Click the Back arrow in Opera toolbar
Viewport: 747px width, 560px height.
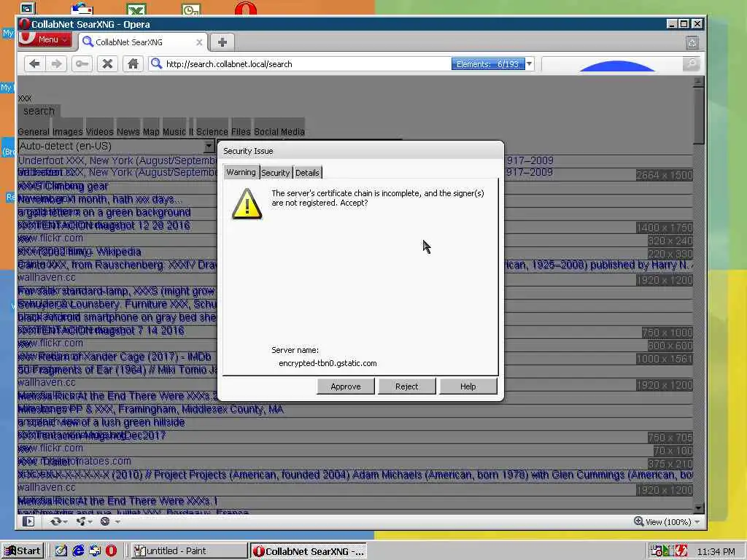[34, 64]
